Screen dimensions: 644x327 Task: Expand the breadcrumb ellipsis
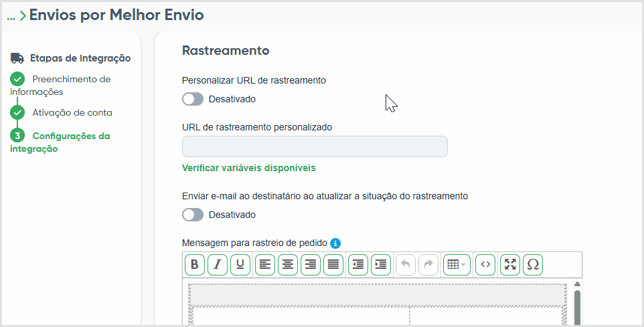pyautogui.click(x=11, y=17)
